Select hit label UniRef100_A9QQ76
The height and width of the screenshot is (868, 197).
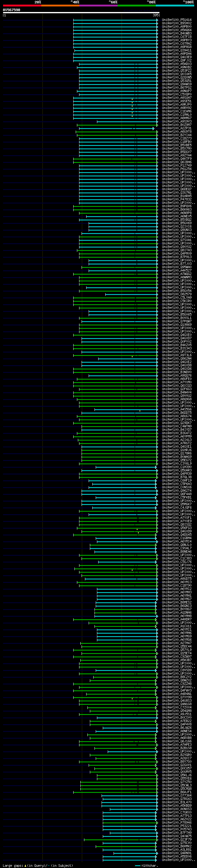coord(177,375)
